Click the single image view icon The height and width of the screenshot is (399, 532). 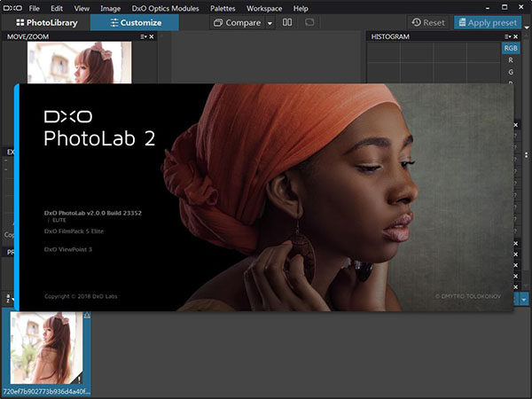309,22
